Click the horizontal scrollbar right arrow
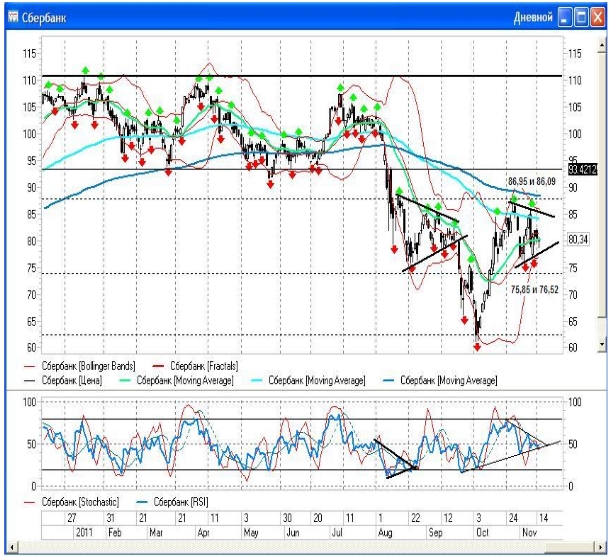This screenshot has width=612, height=557. click(599, 547)
